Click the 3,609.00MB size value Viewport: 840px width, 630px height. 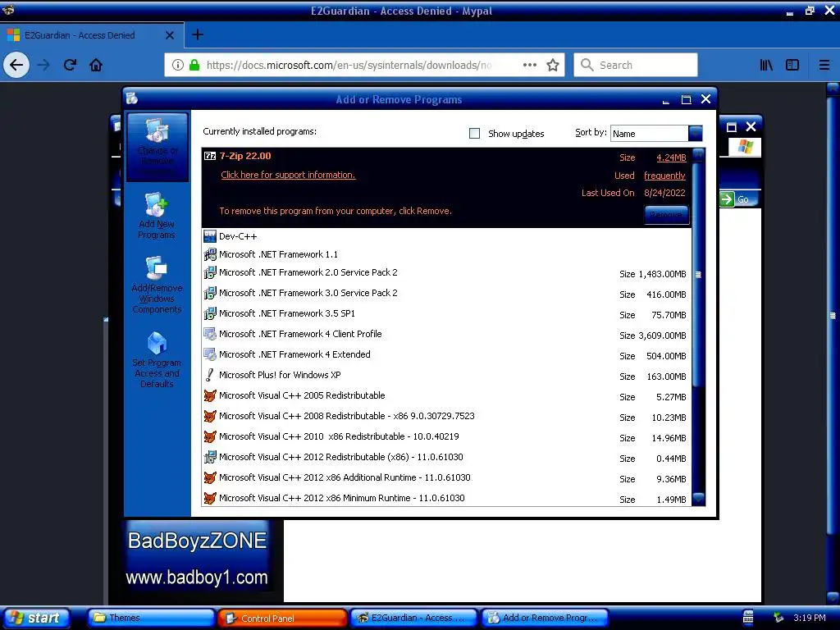click(x=662, y=336)
